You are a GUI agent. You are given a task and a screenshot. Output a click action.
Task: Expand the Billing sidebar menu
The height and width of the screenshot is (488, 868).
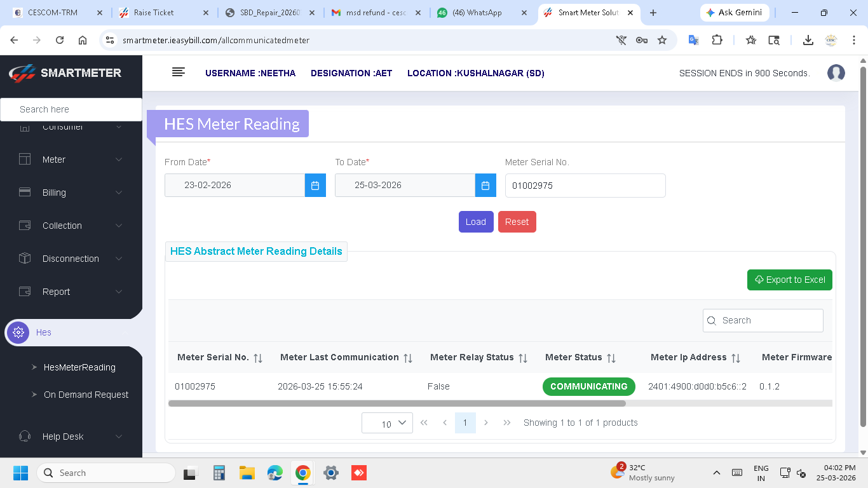click(x=70, y=193)
